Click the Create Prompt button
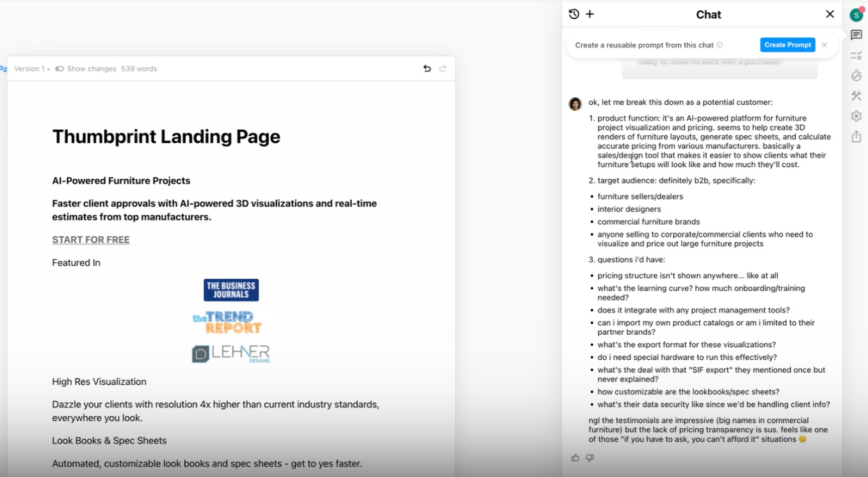Viewport: 868px width, 477px height. (787, 45)
